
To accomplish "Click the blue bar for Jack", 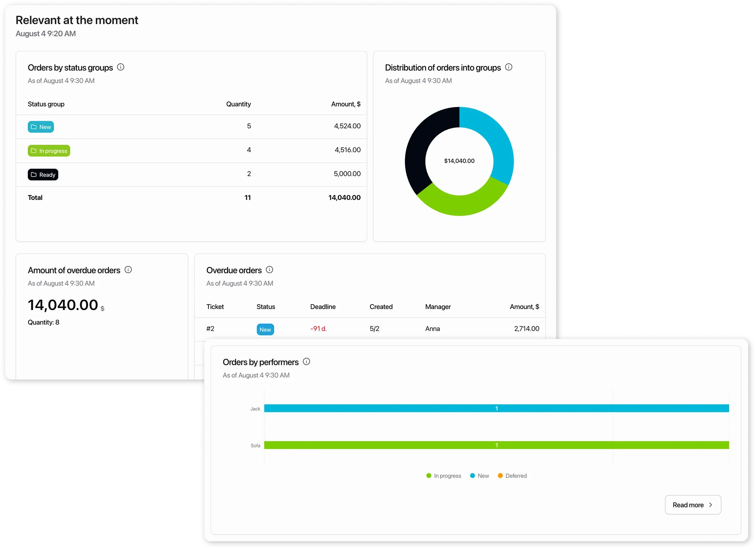I will (x=497, y=408).
